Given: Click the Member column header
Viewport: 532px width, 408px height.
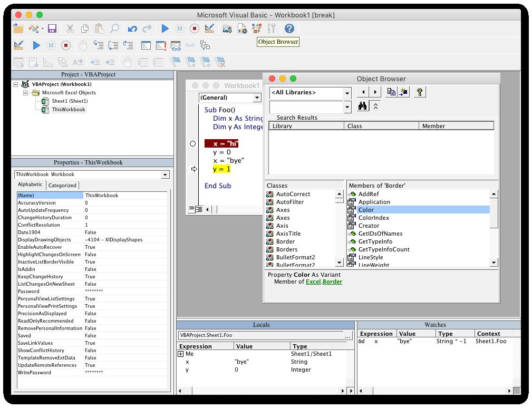Looking at the screenshot, I should [x=456, y=126].
